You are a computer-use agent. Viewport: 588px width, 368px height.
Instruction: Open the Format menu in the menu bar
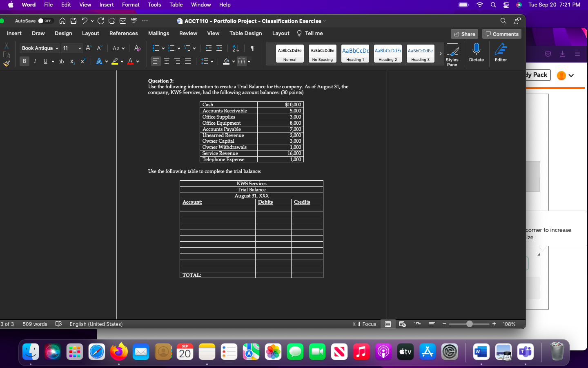(131, 5)
